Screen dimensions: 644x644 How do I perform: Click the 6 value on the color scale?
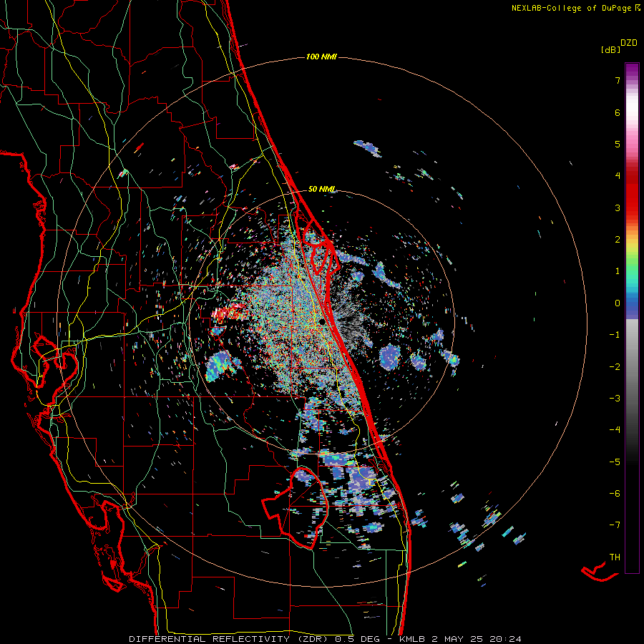tap(618, 112)
